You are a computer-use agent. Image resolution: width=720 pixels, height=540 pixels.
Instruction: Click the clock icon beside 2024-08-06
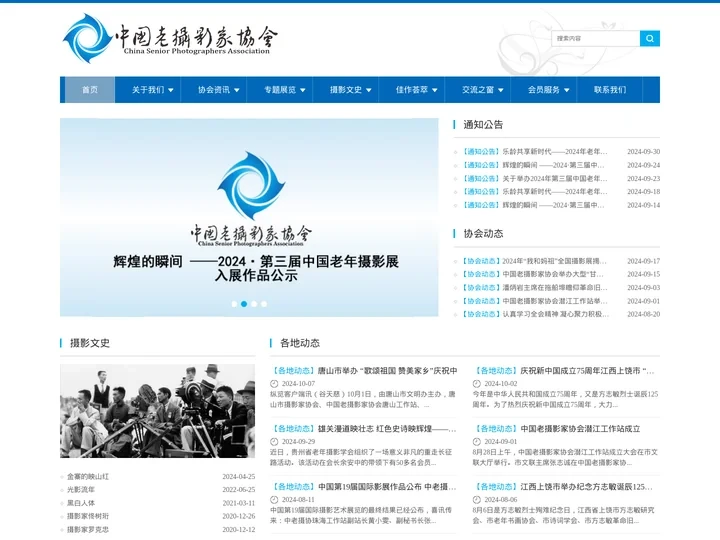(x=477, y=500)
